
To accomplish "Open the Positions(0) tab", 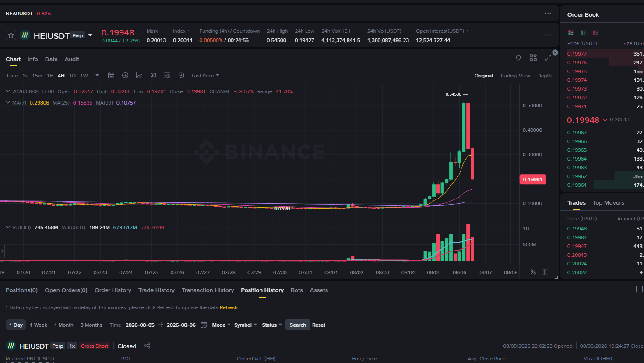I will tap(21, 290).
